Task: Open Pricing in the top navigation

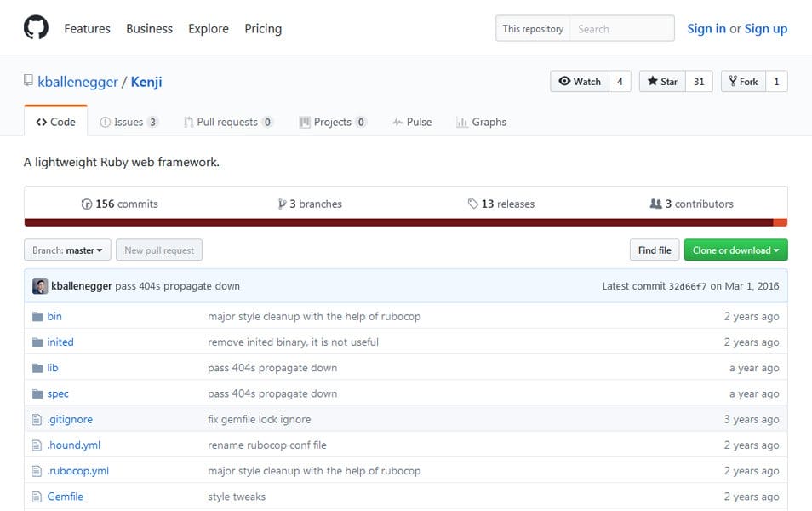Action: (263, 28)
